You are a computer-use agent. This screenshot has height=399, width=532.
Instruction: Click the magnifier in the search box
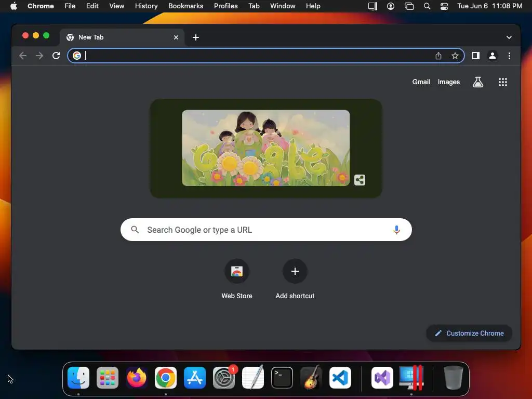(x=135, y=230)
